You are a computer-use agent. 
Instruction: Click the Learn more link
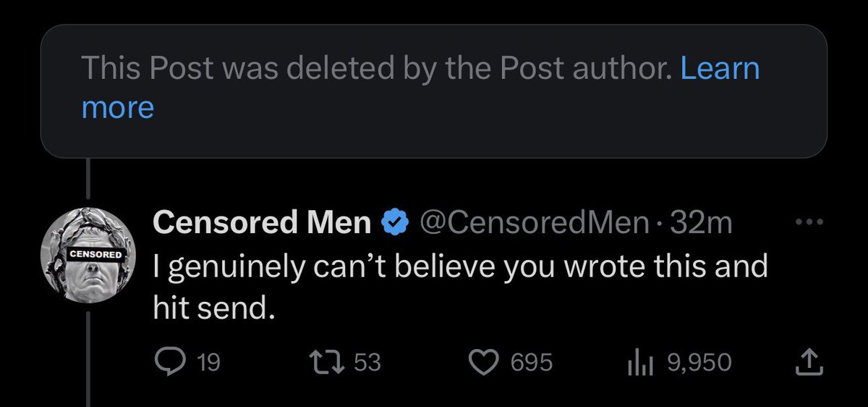[719, 69]
